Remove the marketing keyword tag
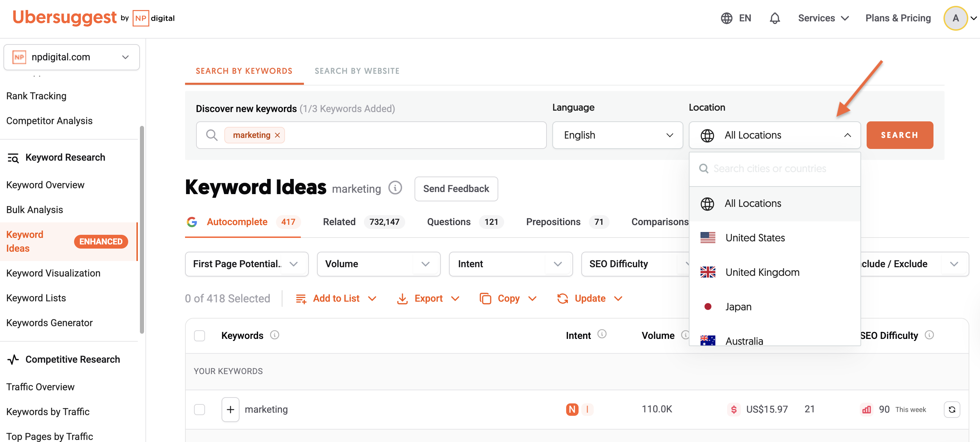980x442 pixels. click(x=277, y=135)
